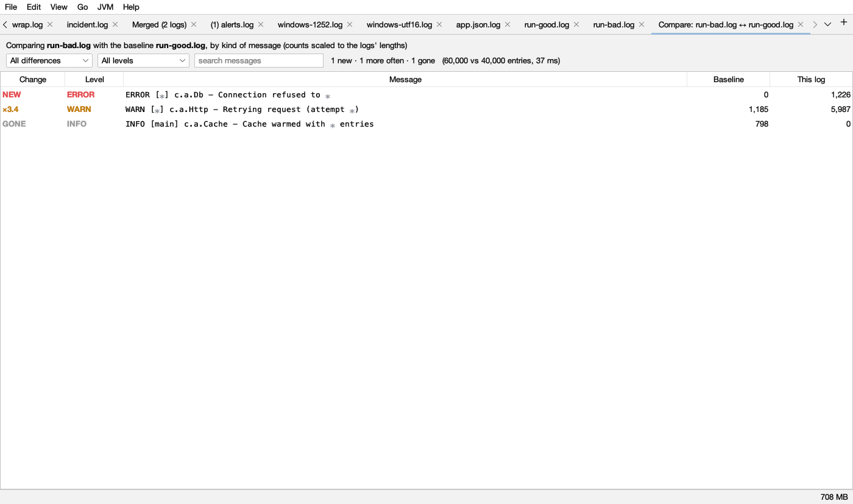
Task: Switch to the run-good.log tab
Action: tap(547, 24)
